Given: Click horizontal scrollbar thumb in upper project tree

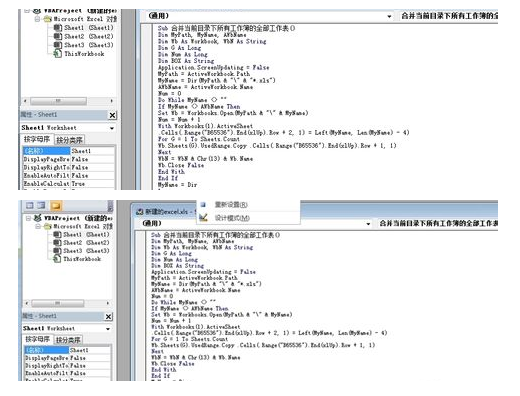Looking at the screenshot, I should pyautogui.click(x=58, y=101).
